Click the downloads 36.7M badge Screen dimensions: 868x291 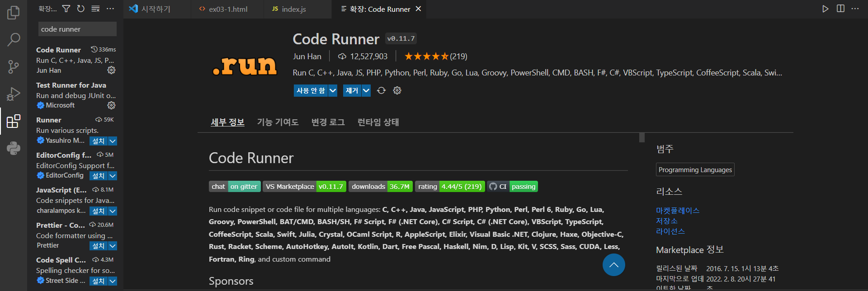tap(380, 187)
